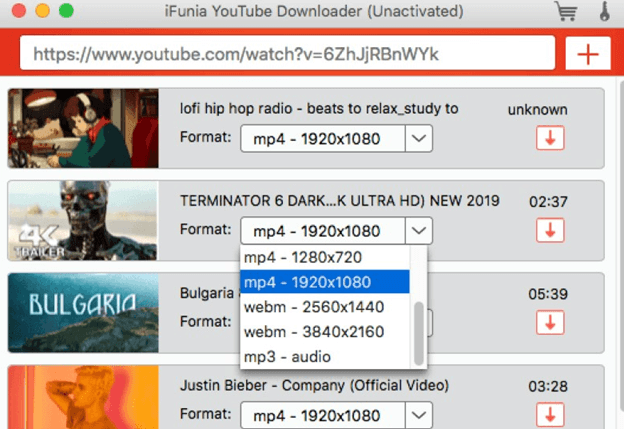This screenshot has height=429, width=624.
Task: Open the Justin Bieber format combo box
Action: pos(336,415)
